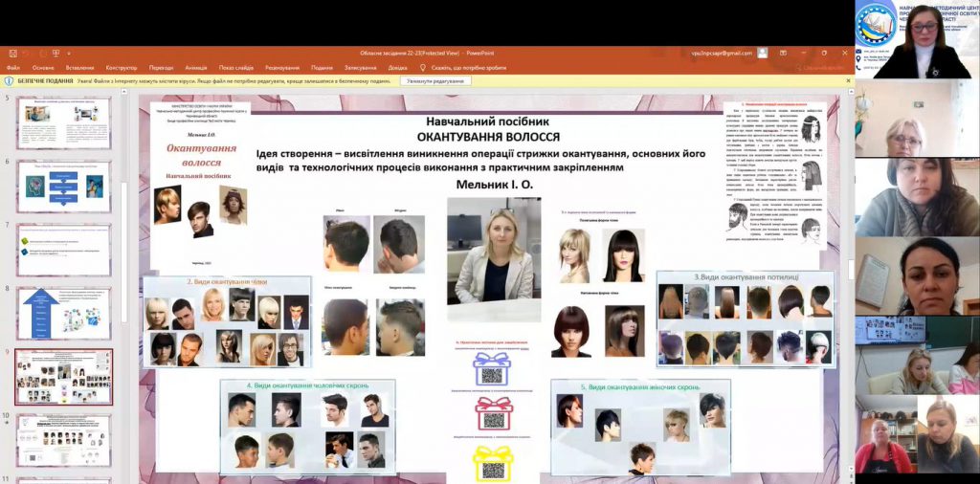
Task: Close the Protected View message bar
Action: click(x=848, y=81)
